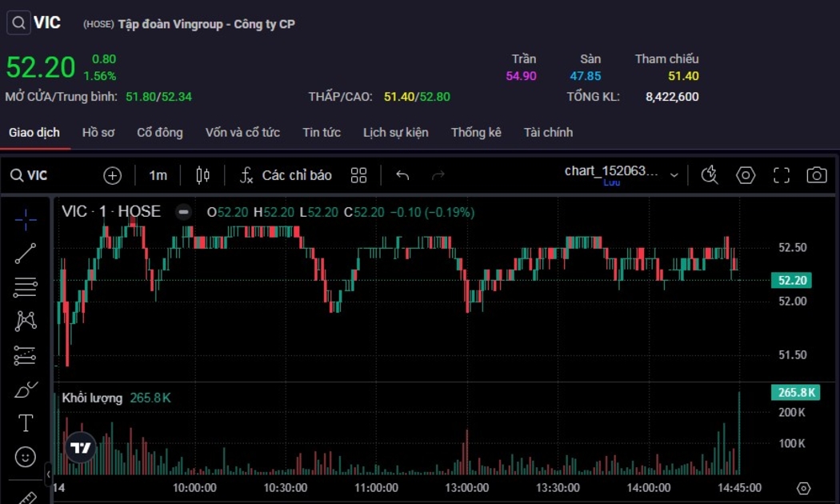Viewport: 840px width, 504px height.
Task: Take a chart snapshot with camera icon
Action: 816,175
